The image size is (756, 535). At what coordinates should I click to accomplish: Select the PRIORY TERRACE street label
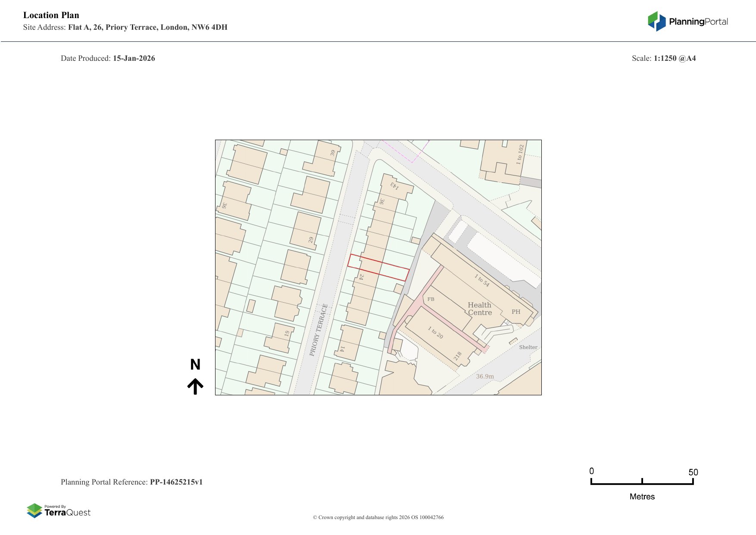[319, 330]
